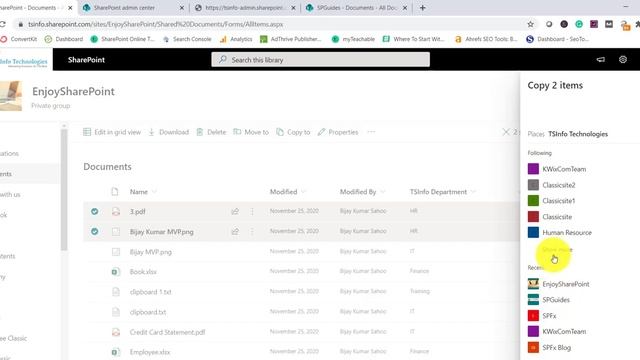Click in the Search this library box
Viewport: 640px width, 360px height.
pyautogui.click(x=320, y=60)
